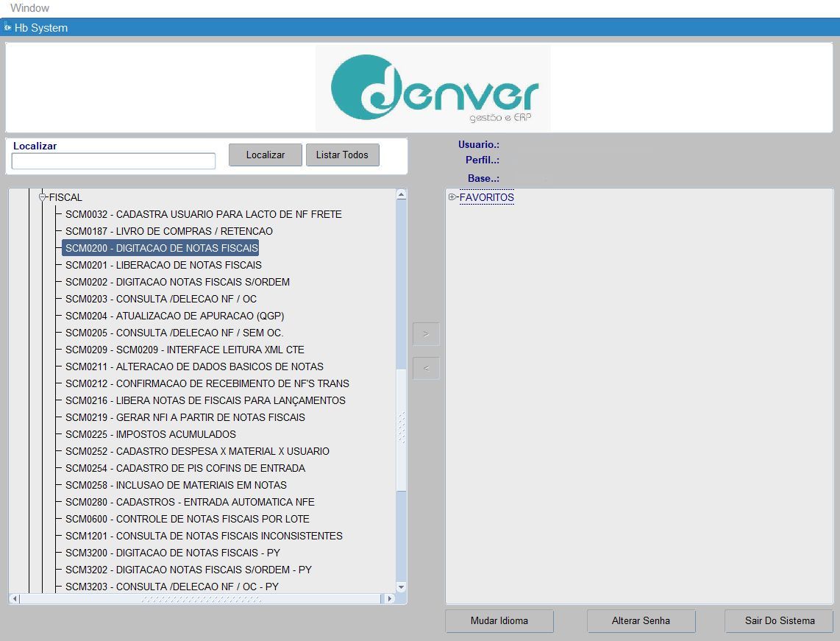Open the Window menu
Screen dimensions: 840x641
click(29, 8)
